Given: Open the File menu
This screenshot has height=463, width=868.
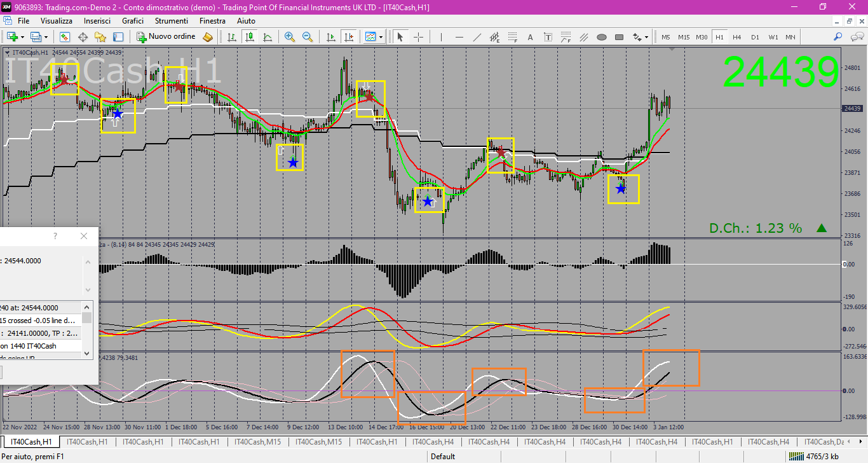Looking at the screenshot, I should click(24, 21).
